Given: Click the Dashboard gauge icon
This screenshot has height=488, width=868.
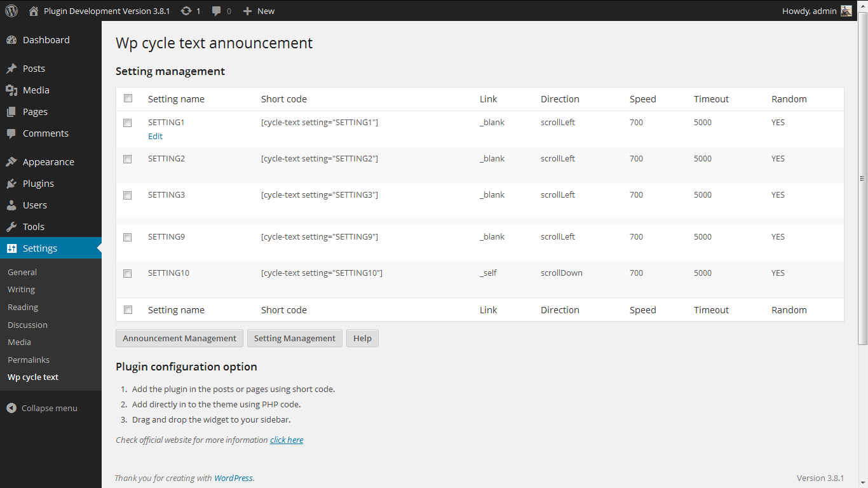Looking at the screenshot, I should 11,40.
